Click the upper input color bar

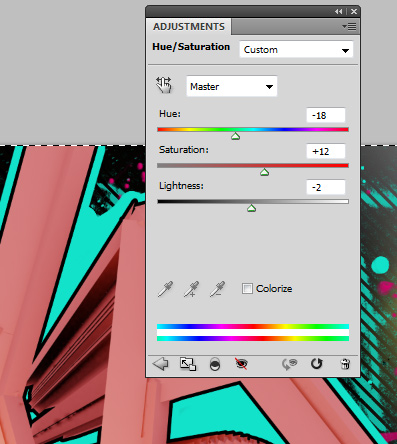coord(253,326)
